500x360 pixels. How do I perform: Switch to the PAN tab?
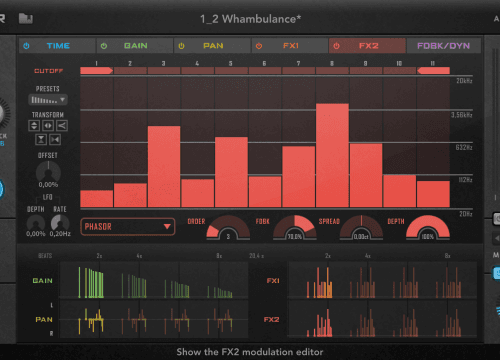coord(212,46)
